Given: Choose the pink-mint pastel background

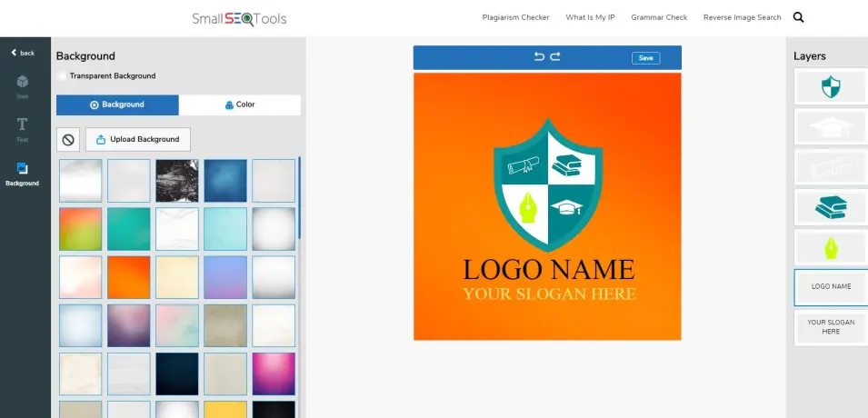Looking at the screenshot, I should click(x=177, y=325).
